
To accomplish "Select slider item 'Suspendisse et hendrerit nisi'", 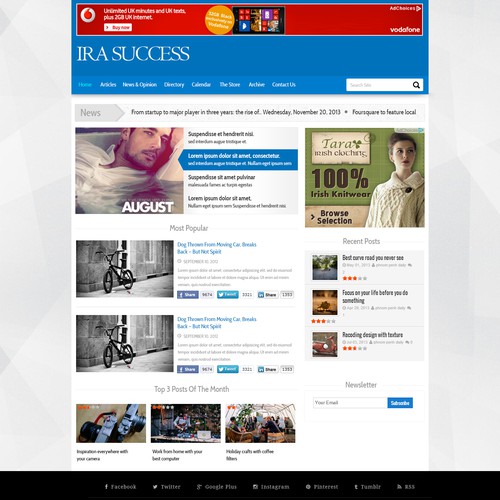I will (241, 138).
